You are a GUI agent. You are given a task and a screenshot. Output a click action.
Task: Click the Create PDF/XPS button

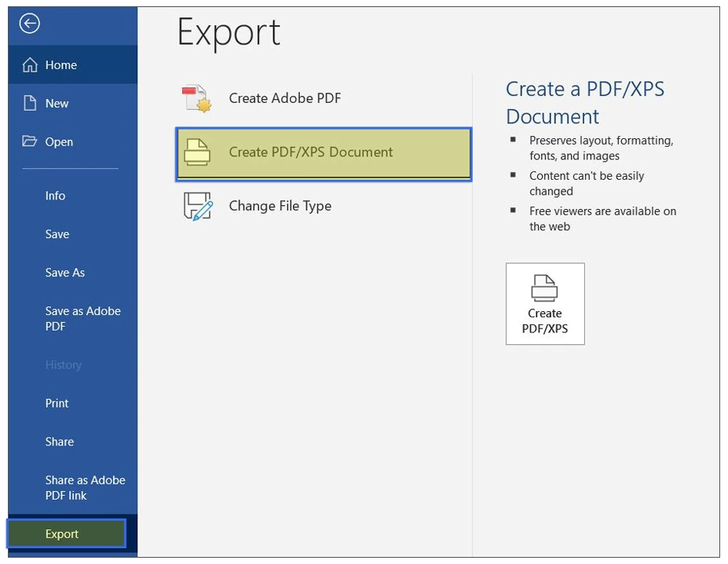pos(545,304)
